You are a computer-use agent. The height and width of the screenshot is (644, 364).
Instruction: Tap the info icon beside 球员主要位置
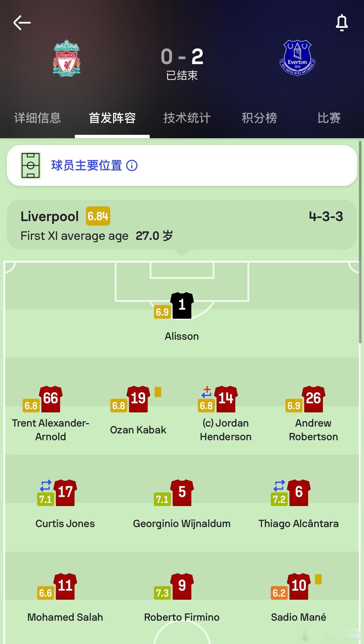click(x=132, y=165)
